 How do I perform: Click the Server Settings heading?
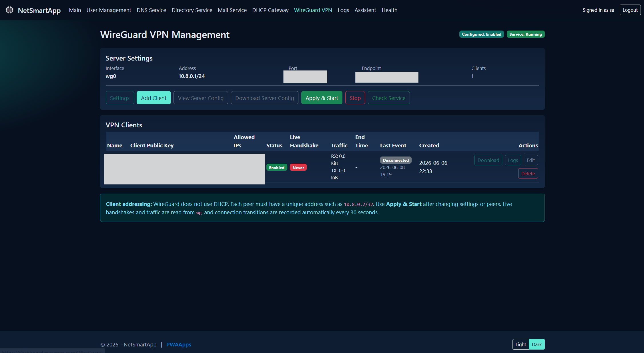point(129,58)
